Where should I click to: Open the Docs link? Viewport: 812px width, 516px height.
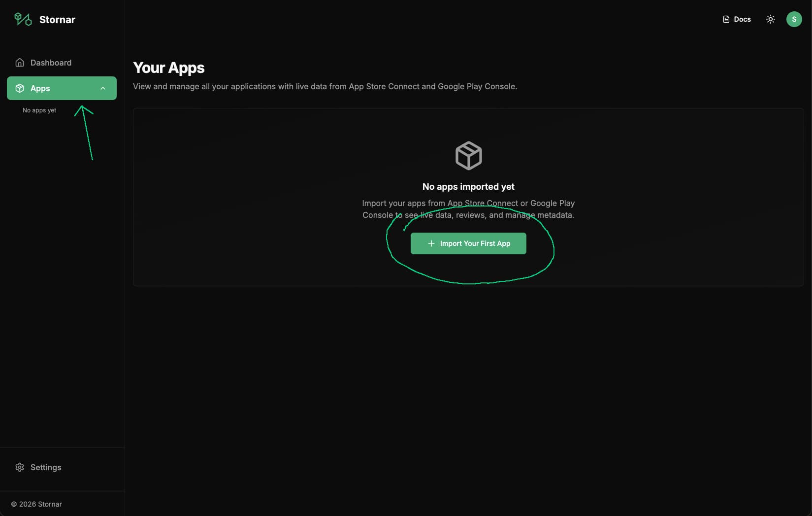coord(737,19)
